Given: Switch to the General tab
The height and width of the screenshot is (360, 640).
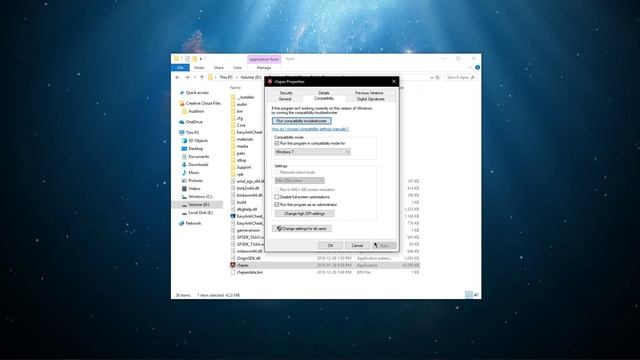Looking at the screenshot, I should tap(285, 99).
